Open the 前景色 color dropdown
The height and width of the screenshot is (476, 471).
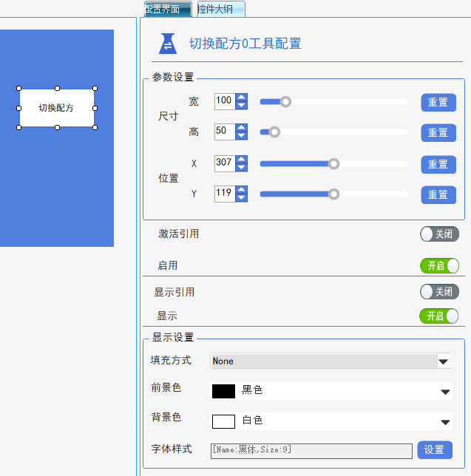(331, 391)
